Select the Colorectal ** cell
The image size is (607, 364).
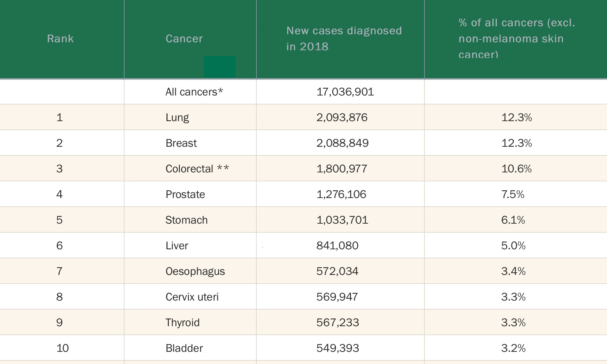click(x=197, y=169)
